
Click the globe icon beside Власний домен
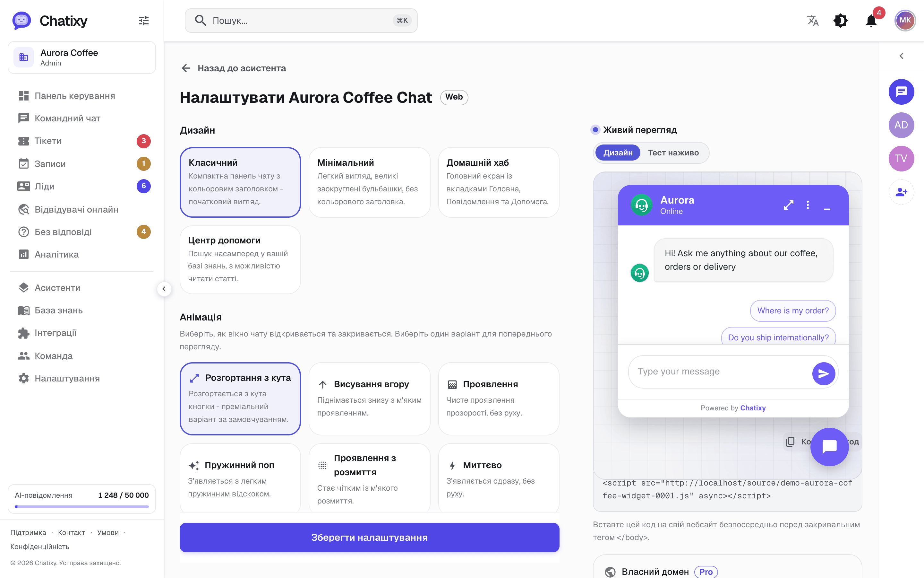(x=610, y=572)
